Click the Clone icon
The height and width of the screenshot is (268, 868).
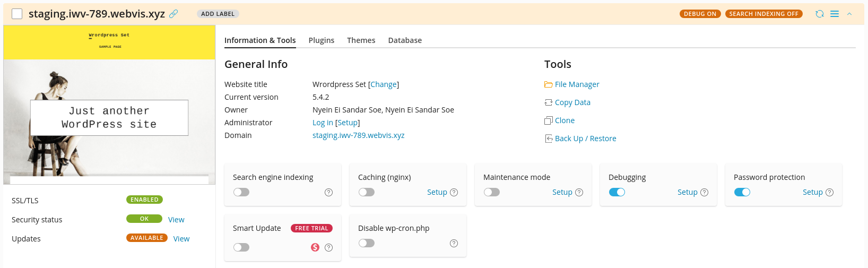point(548,120)
